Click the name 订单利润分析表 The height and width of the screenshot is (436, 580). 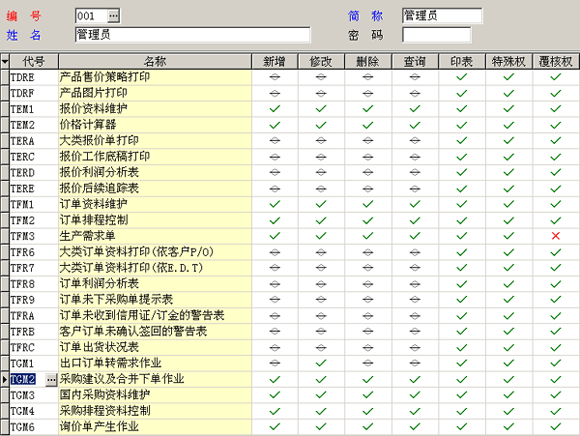click(x=99, y=284)
